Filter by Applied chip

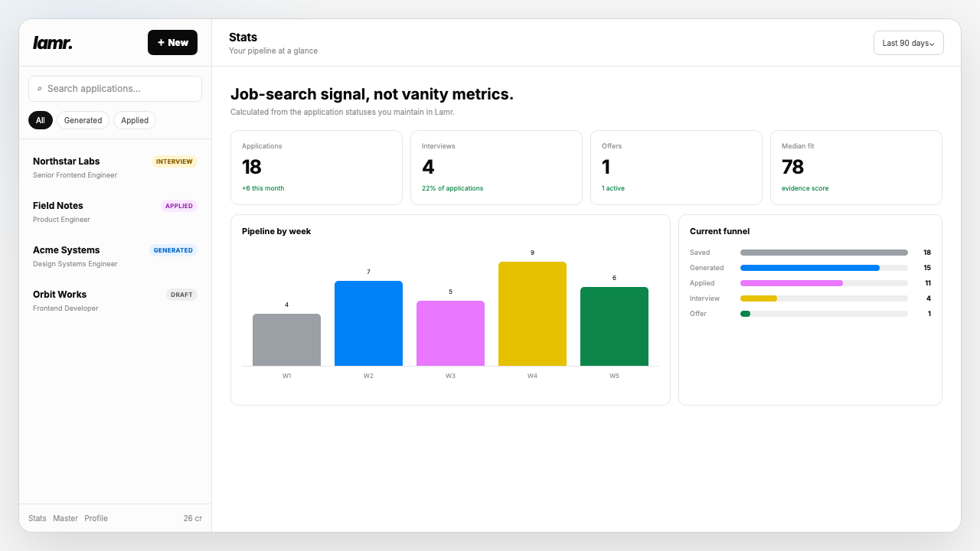pos(135,120)
